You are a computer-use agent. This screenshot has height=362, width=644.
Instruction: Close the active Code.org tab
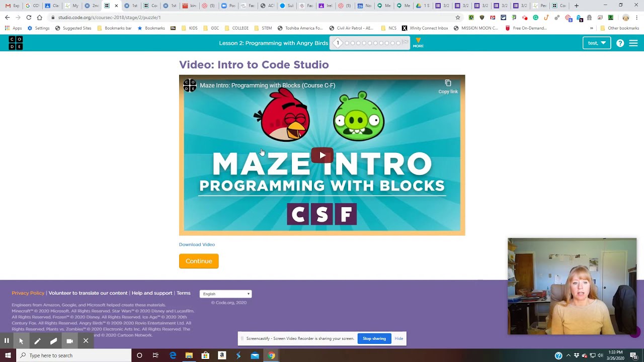pyautogui.click(x=116, y=6)
